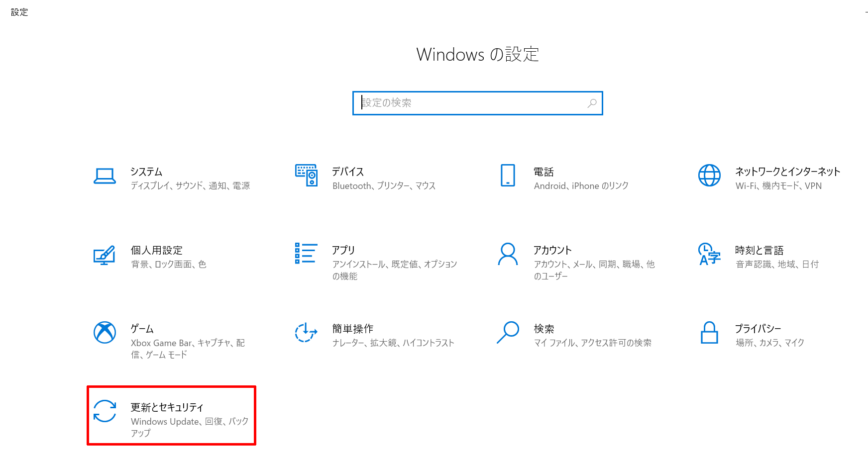868x455 pixels.
Task: Open the プライバシー padlock icon
Action: click(x=709, y=332)
